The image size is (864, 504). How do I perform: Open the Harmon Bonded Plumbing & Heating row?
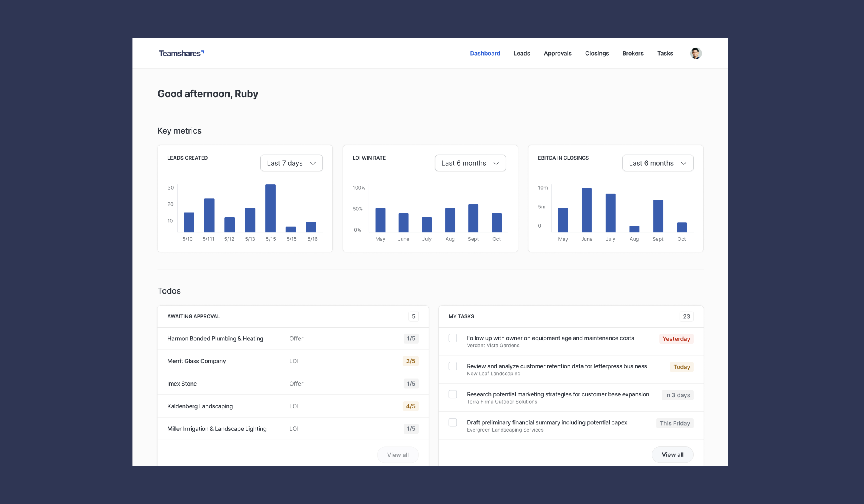tap(215, 338)
